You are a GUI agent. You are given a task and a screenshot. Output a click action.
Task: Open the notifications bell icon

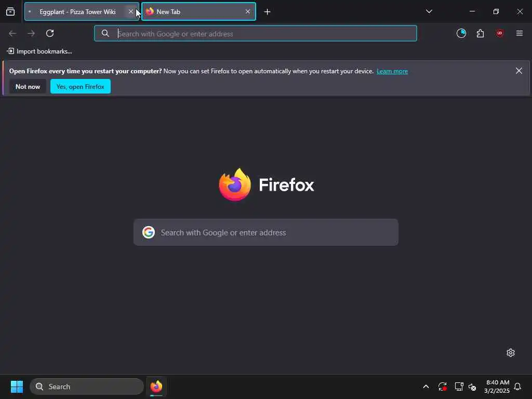pyautogui.click(x=517, y=387)
